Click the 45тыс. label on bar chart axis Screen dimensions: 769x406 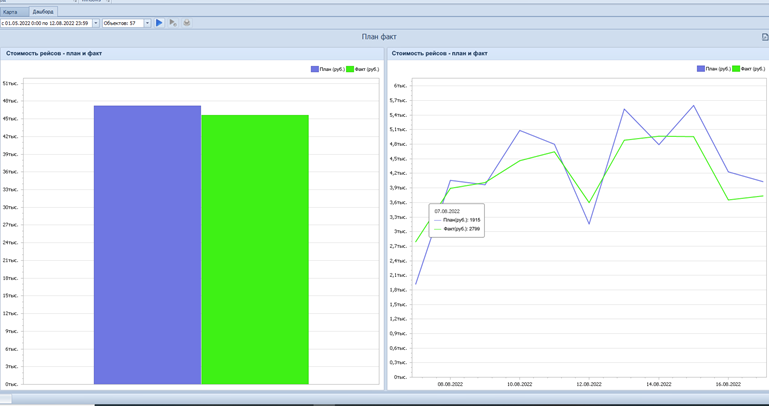coord(10,119)
